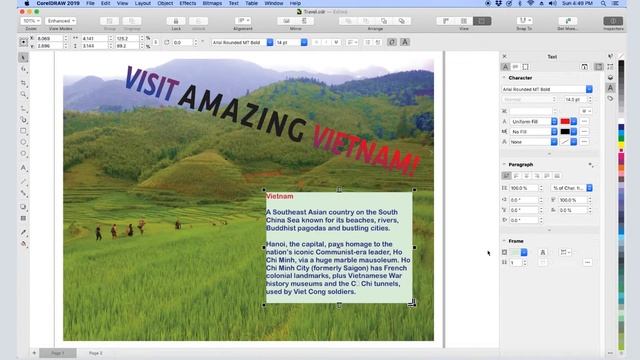The height and width of the screenshot is (360, 640).
Task: Switch to Frame section icon in Text inspector
Action: coord(526,67)
